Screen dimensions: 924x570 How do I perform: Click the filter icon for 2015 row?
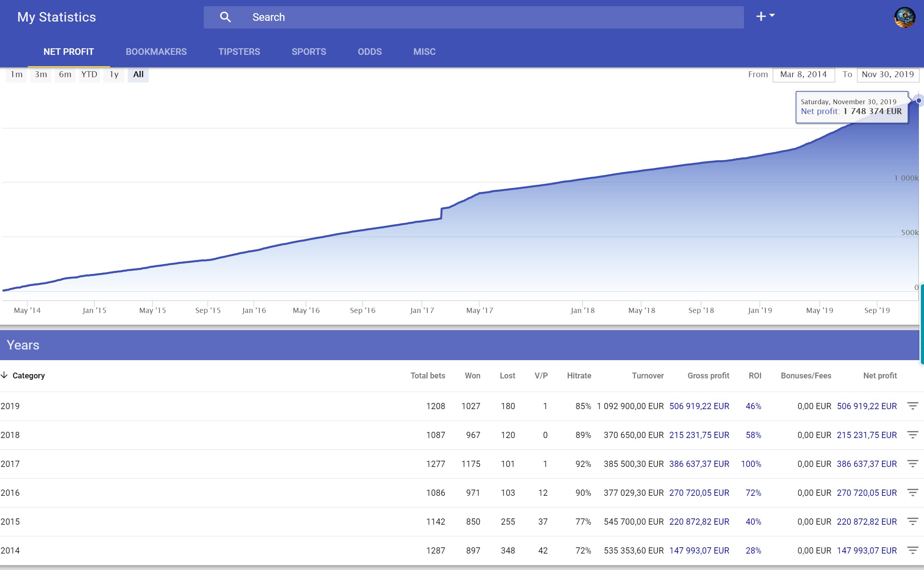(x=912, y=521)
